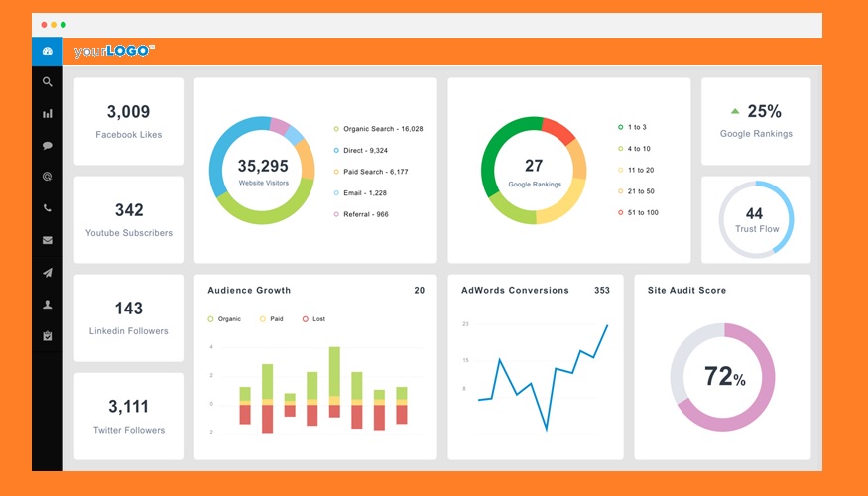The width and height of the screenshot is (868, 496).
Task: Select the speech bubble sidebar icon
Action: [47, 146]
